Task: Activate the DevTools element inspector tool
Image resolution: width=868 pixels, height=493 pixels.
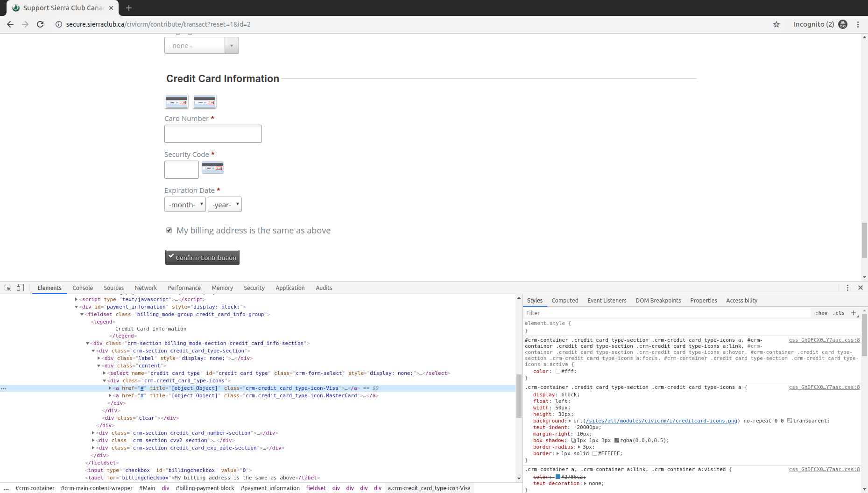Action: pos(8,288)
